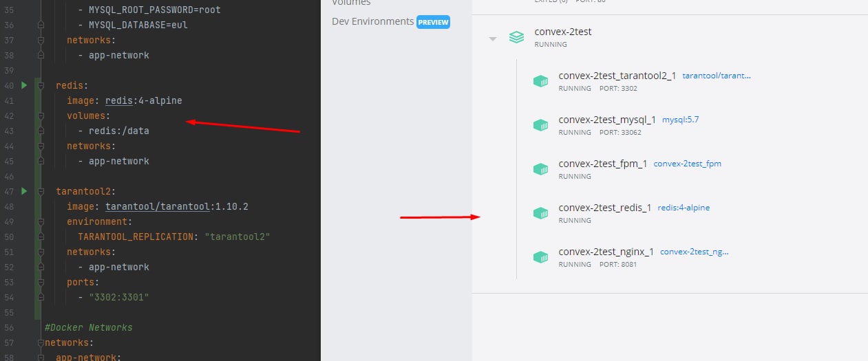
Task: Open the mysql:5.7 image link
Action: pyautogui.click(x=681, y=120)
